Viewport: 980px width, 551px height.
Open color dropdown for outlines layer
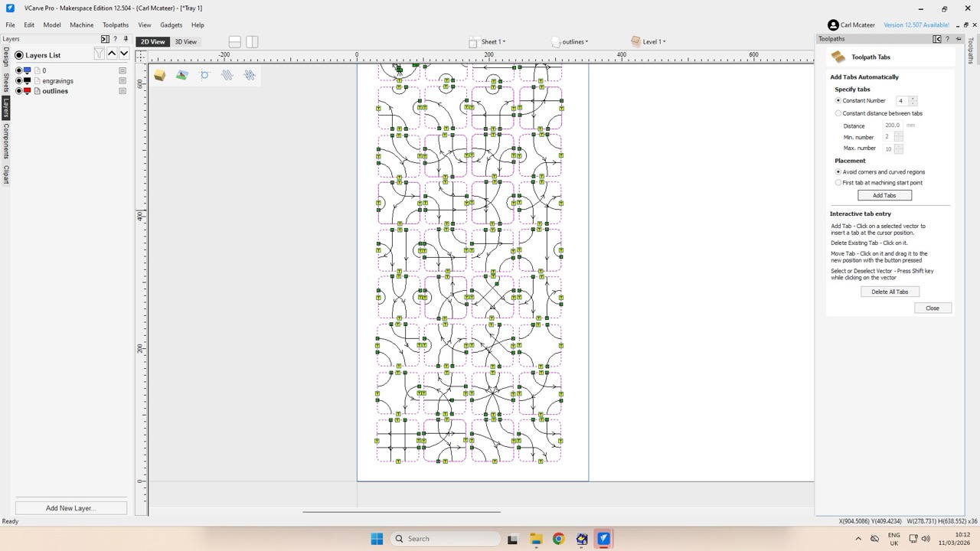28,91
